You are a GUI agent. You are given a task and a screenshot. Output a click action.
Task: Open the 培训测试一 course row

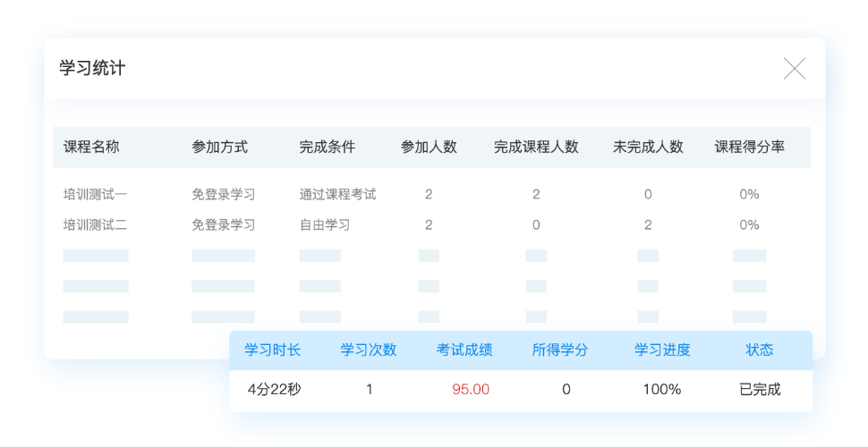(95, 194)
